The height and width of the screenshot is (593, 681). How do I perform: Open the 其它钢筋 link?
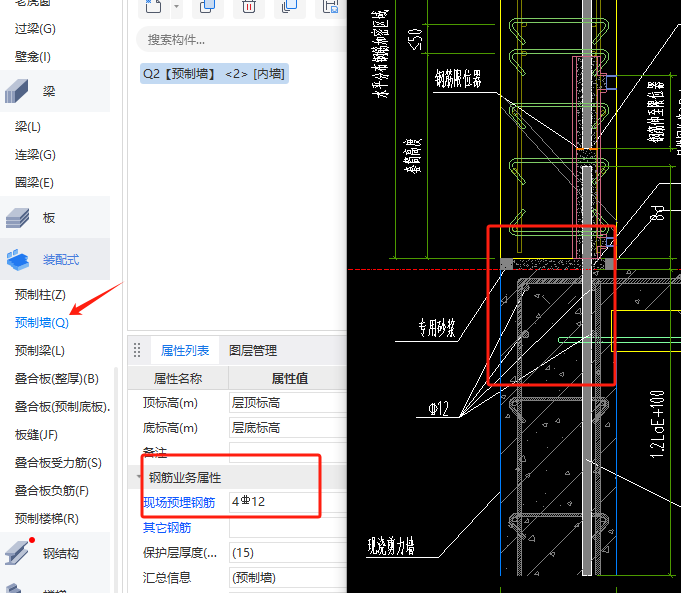click(x=167, y=527)
